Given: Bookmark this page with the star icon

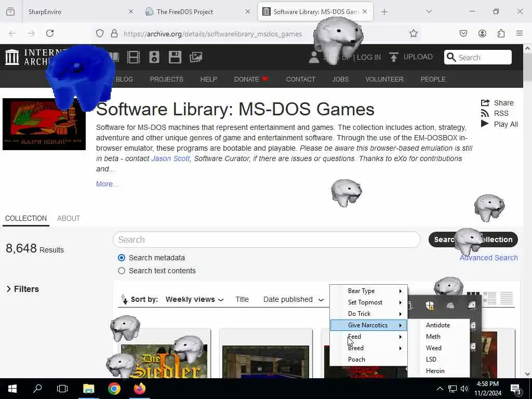Looking at the screenshot, I should (x=413, y=33).
